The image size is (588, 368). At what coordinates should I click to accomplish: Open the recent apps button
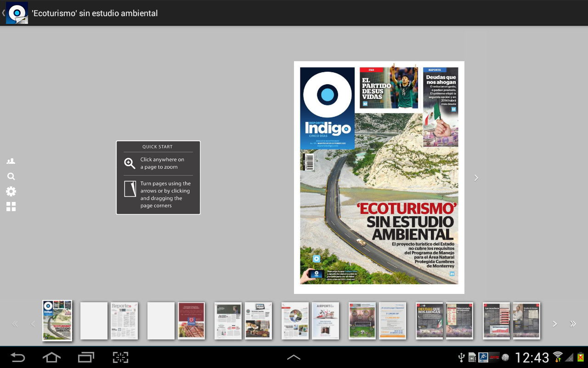click(86, 357)
